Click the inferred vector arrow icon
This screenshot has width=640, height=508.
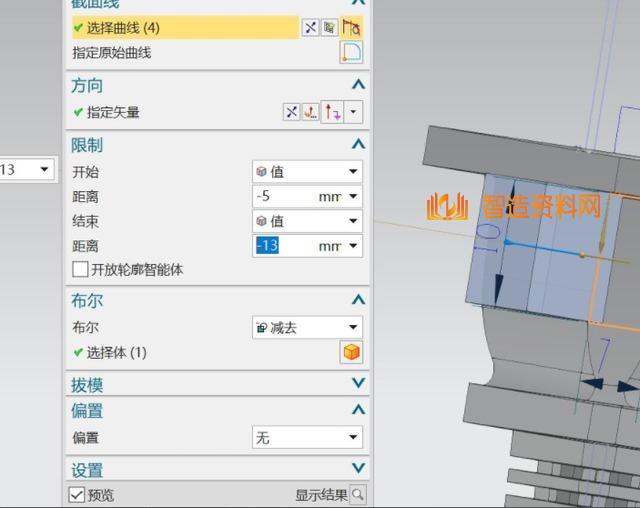(333, 112)
